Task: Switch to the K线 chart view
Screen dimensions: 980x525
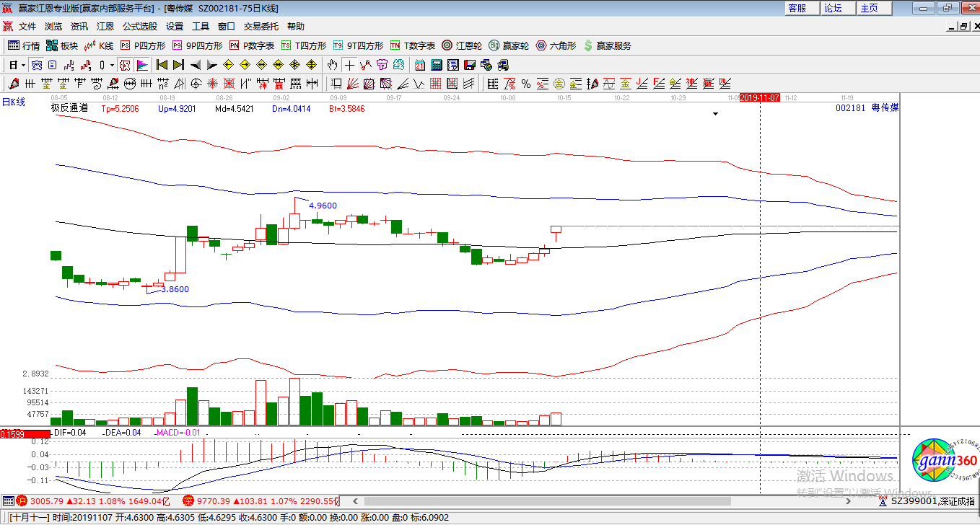Action: click(99, 45)
